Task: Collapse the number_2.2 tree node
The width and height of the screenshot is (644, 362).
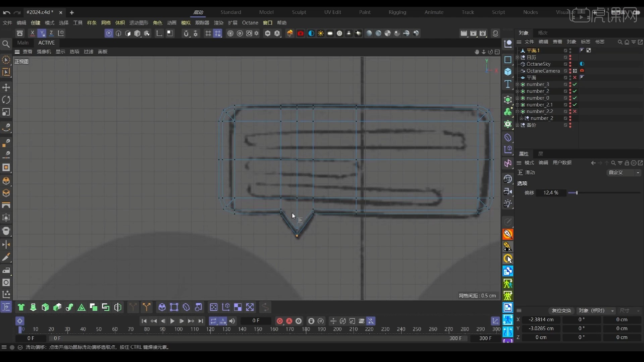Action: 518,111
